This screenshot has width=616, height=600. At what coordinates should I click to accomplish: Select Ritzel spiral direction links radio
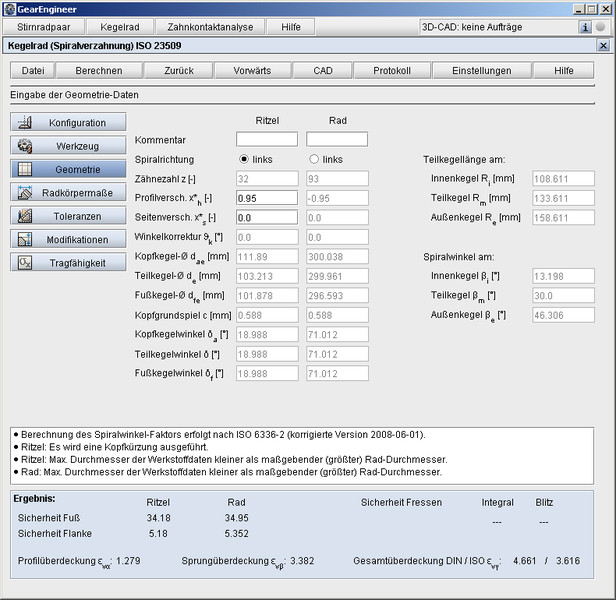tap(244, 159)
